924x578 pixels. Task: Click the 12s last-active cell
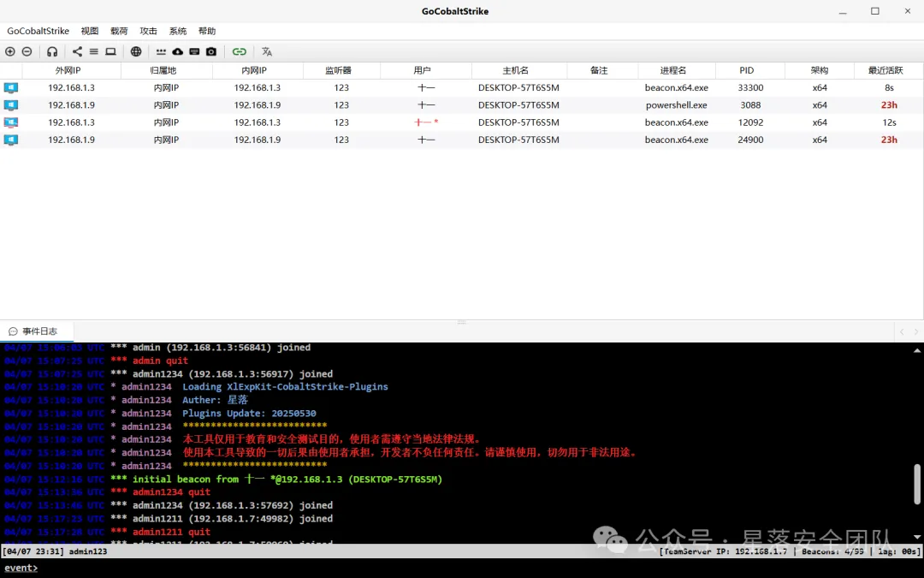[889, 122]
